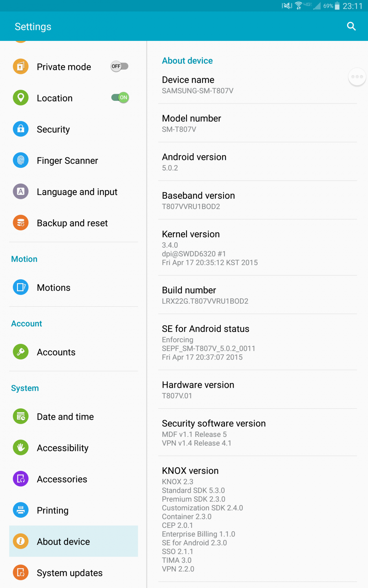This screenshot has height=588, width=368.
Task: Open Language and input settings
Action: [77, 192]
